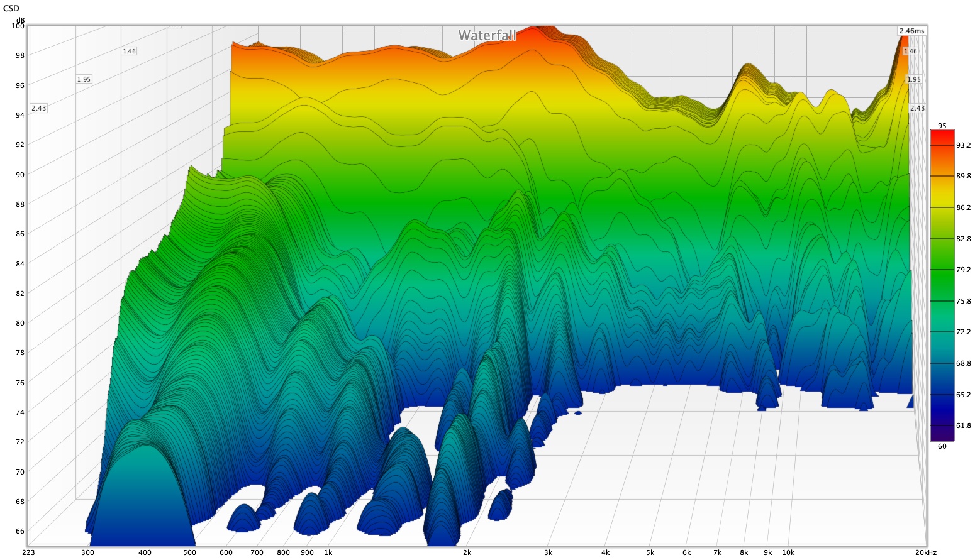Click the yellow 86.2 band on color legend

coord(942,207)
